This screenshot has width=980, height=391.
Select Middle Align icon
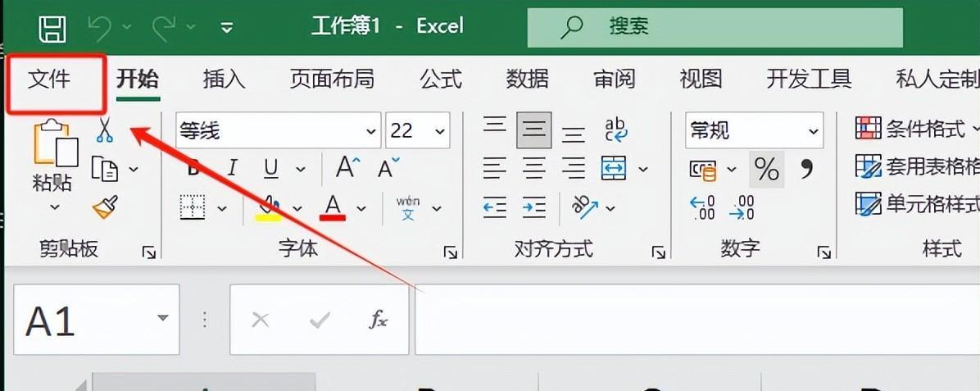533,130
